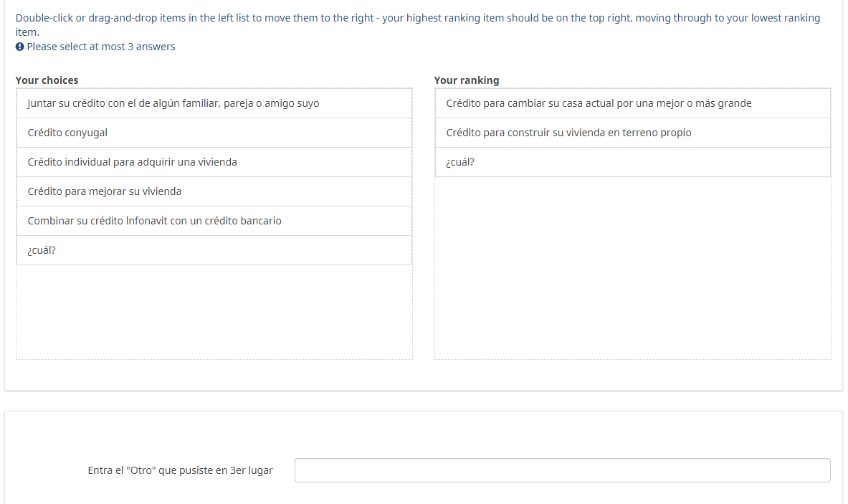Click ranked item "Crédito para cambiar su casa actual"
Viewport: 848px width, 504px height.
click(x=599, y=103)
